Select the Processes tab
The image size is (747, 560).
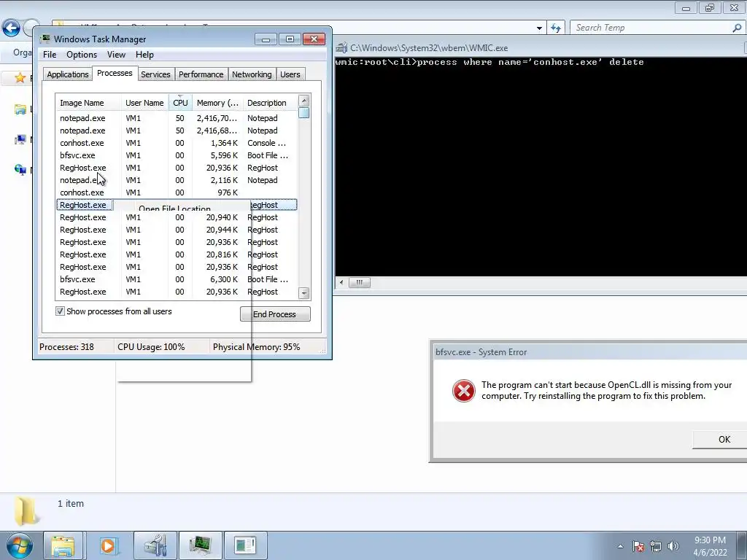(x=115, y=74)
